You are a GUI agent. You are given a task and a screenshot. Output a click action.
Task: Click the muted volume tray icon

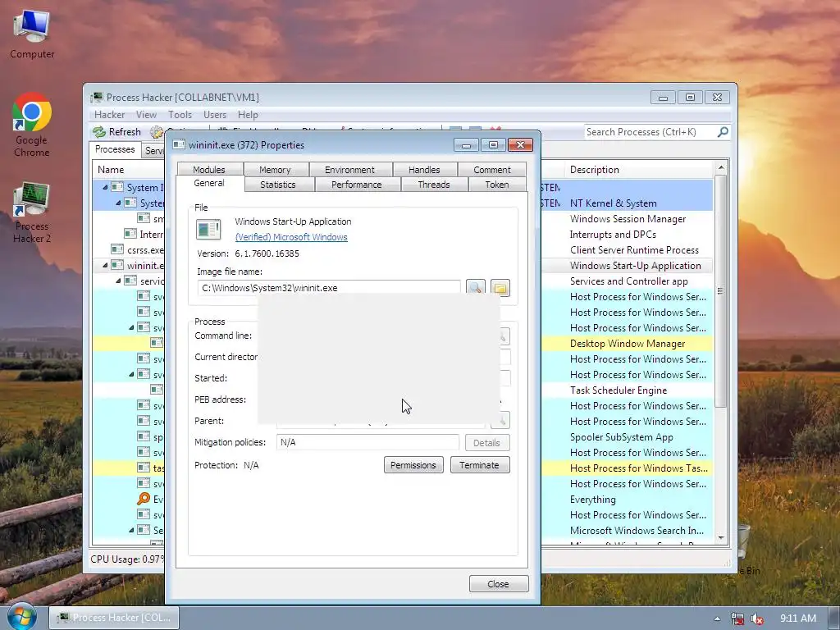(757, 619)
